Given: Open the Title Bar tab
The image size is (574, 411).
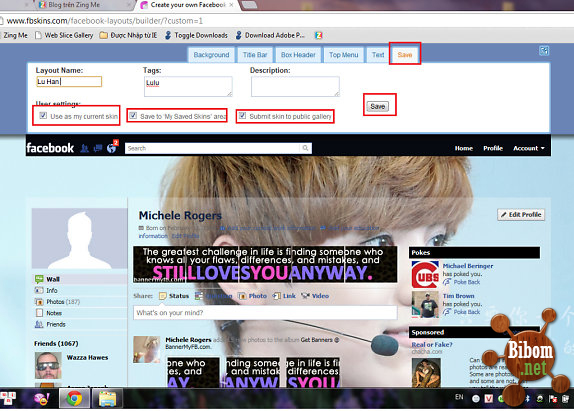Looking at the screenshot, I should (255, 55).
